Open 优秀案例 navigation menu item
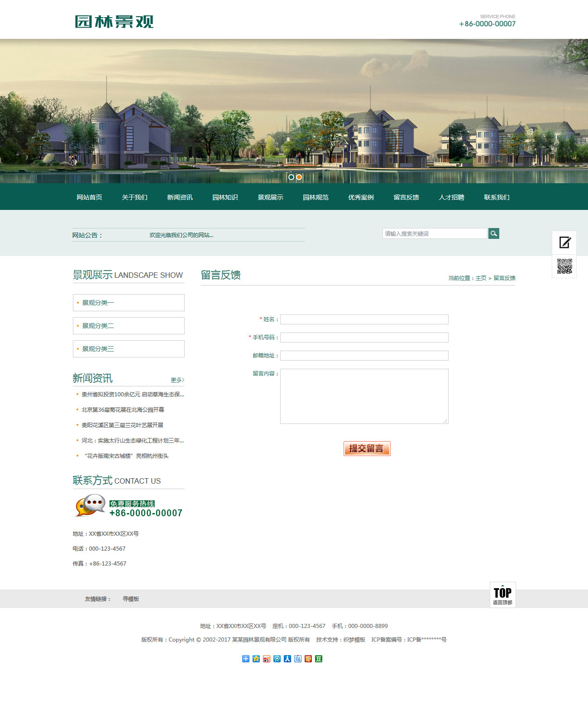The height and width of the screenshot is (718, 588). point(361,197)
